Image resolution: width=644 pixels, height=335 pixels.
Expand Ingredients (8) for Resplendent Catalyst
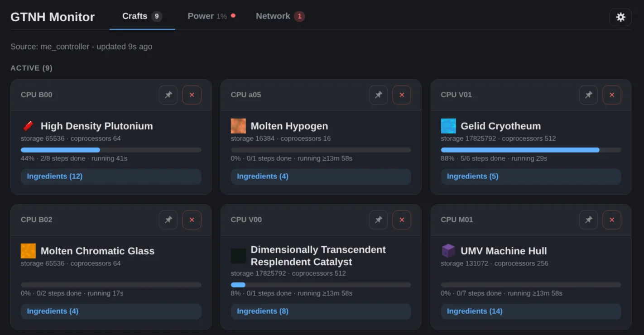tap(321, 311)
